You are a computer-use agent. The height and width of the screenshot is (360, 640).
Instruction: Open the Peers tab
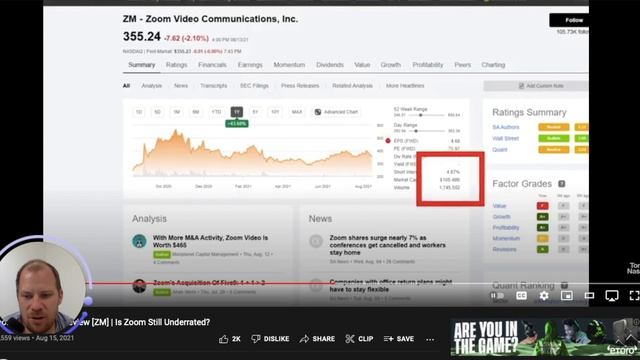pos(462,65)
